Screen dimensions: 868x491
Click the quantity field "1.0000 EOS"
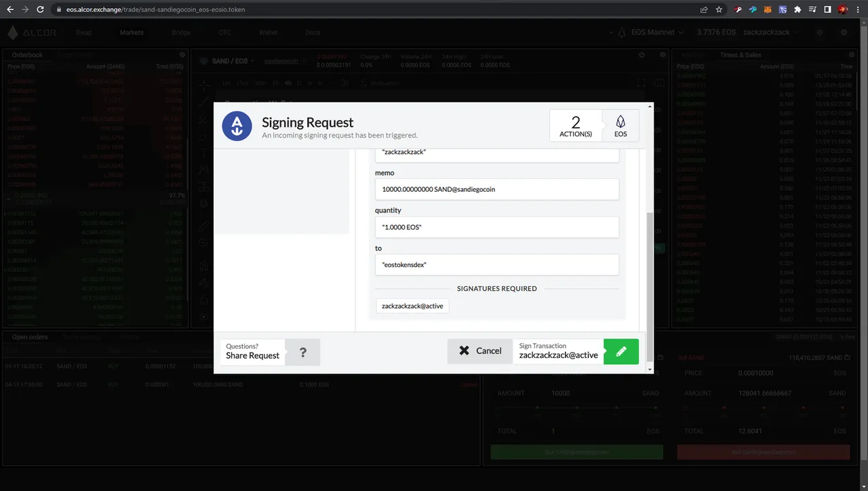click(x=497, y=227)
